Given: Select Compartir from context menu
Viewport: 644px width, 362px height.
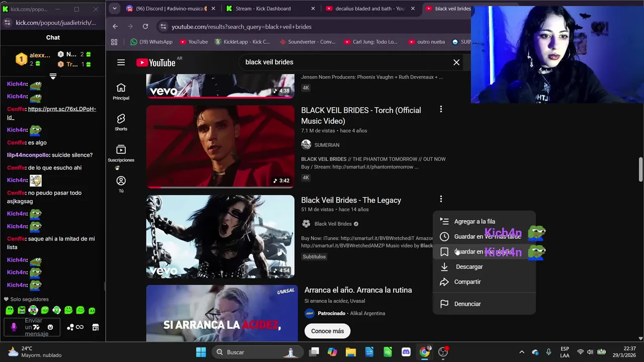Looking at the screenshot, I should click(x=484, y=282).
